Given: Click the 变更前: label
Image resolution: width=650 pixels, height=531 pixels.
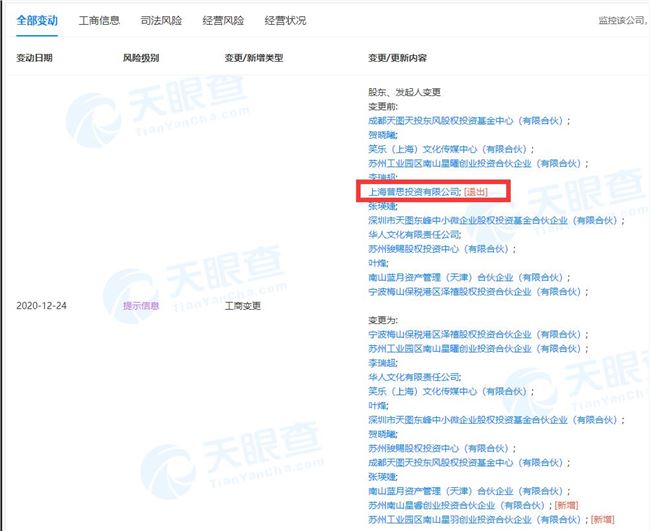Looking at the screenshot, I should [x=383, y=107].
